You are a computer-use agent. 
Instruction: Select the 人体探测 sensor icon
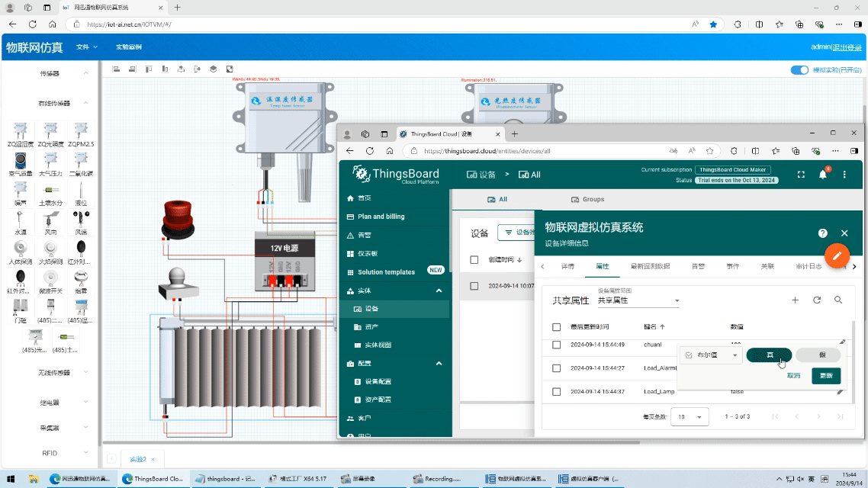click(x=21, y=249)
